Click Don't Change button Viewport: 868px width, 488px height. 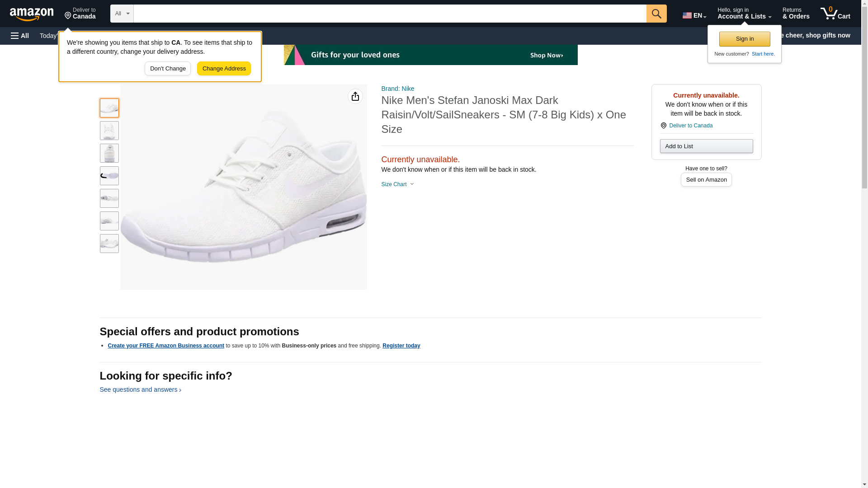pos(168,69)
